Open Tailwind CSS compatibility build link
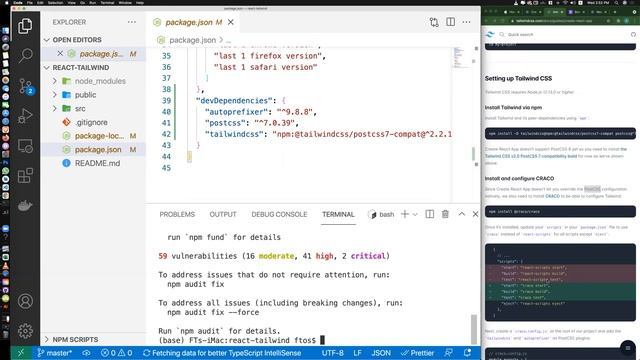The image size is (640, 360). [x=531, y=156]
